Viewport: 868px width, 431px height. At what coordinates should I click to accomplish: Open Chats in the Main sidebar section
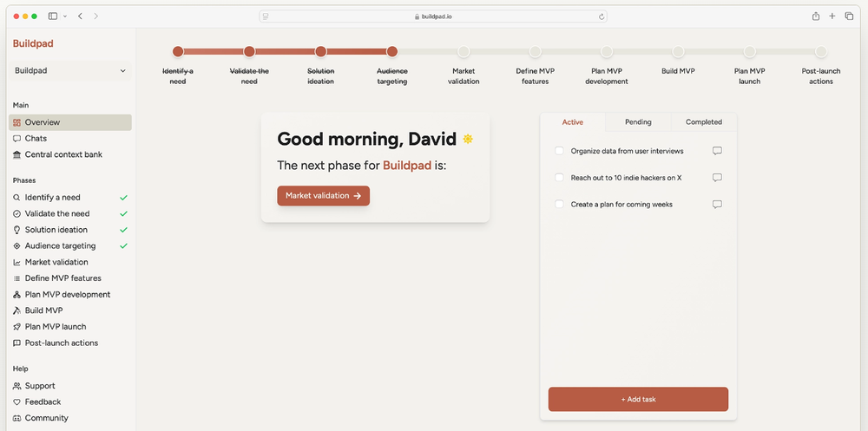point(69,138)
